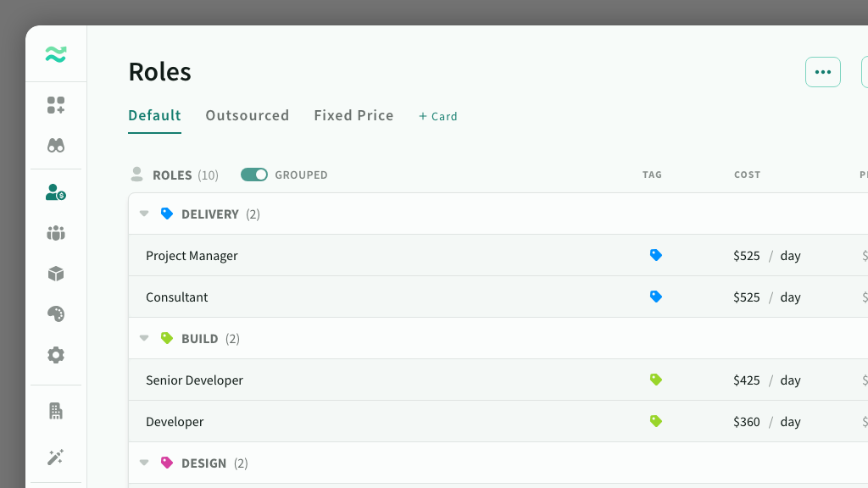Turn off the Grouped toggle

tap(254, 175)
